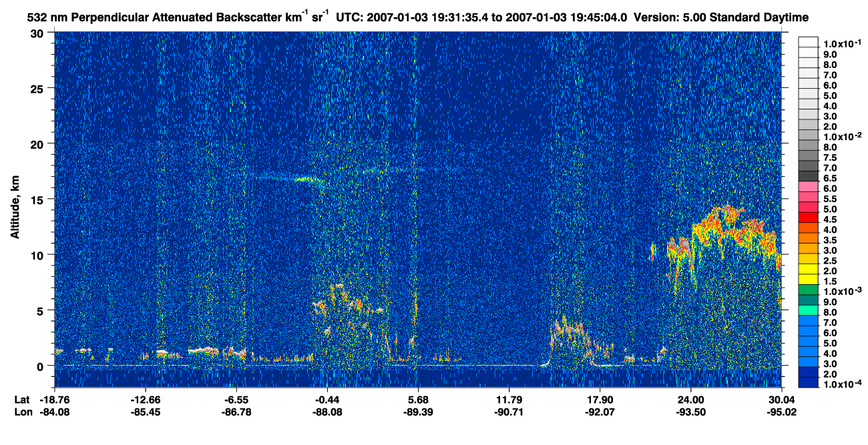Click latitude value -6.55

pyautogui.click(x=236, y=399)
